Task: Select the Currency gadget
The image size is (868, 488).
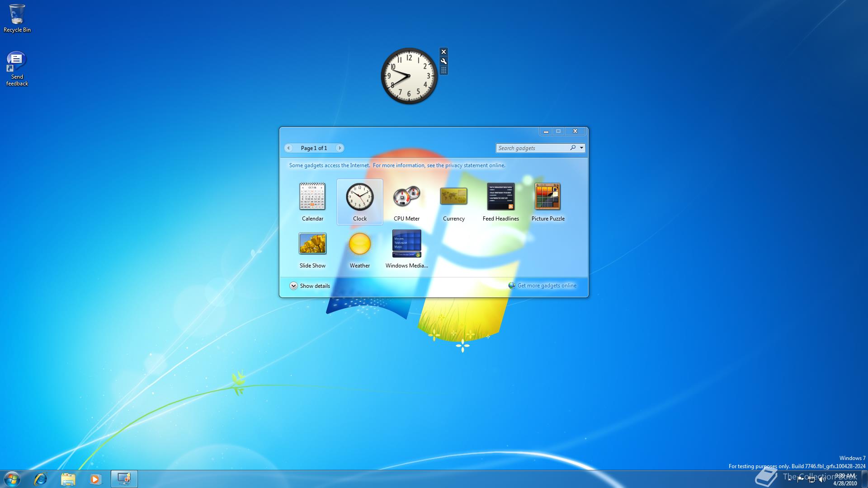Action: 454,202
